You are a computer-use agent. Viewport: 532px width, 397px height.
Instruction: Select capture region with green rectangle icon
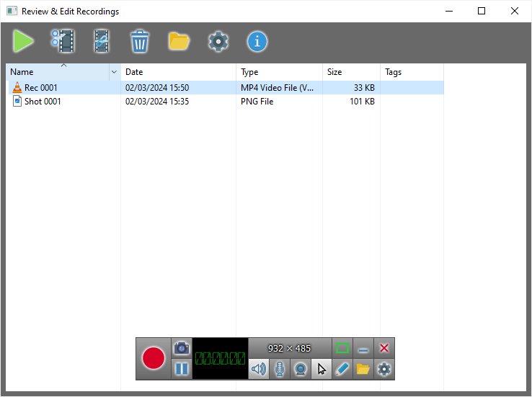point(342,348)
